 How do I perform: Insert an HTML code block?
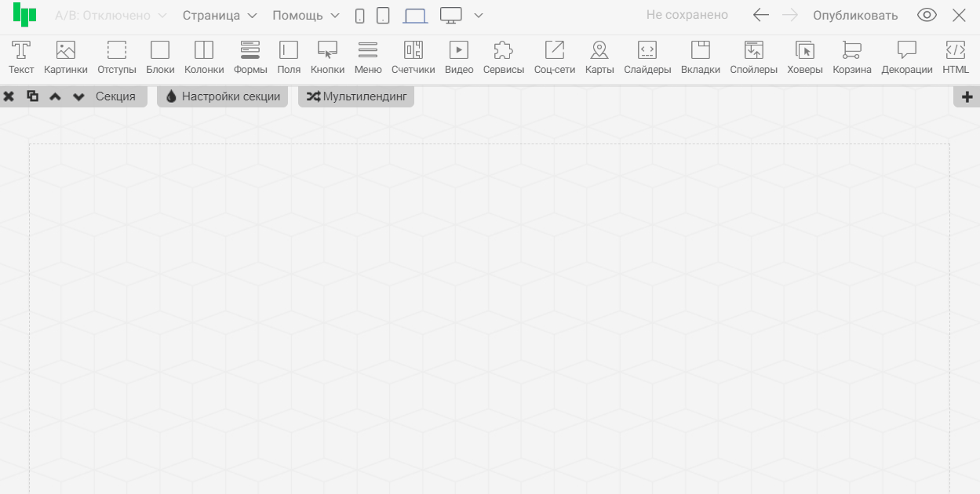pos(956,51)
